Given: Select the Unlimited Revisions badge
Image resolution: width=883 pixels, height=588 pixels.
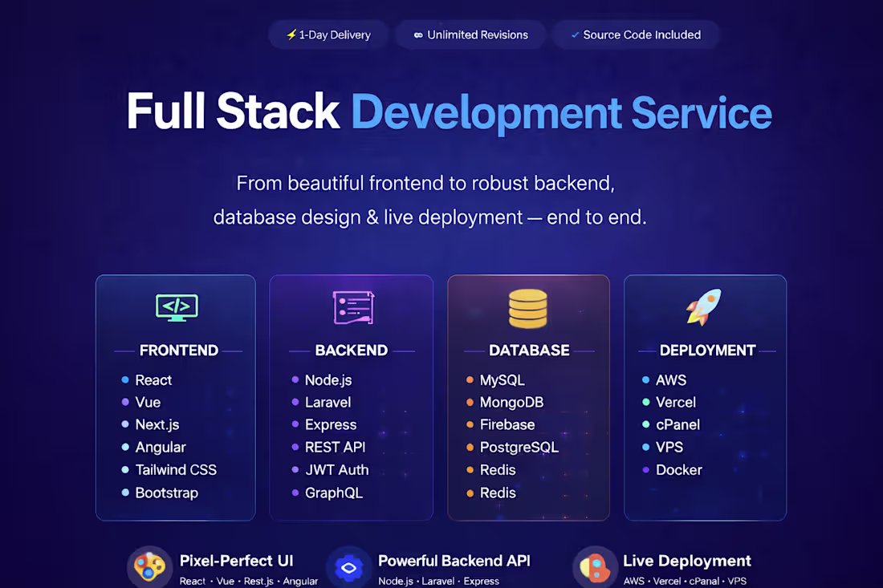Looking at the screenshot, I should [470, 34].
